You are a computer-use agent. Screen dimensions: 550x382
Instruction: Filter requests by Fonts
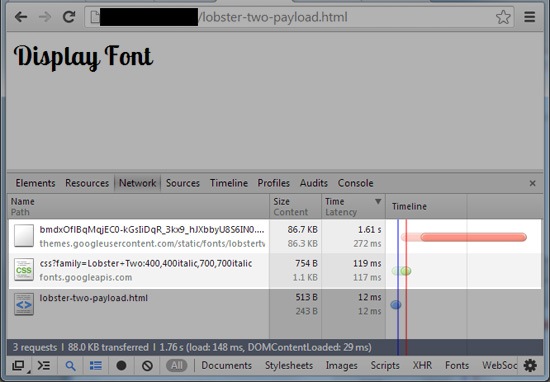(457, 366)
